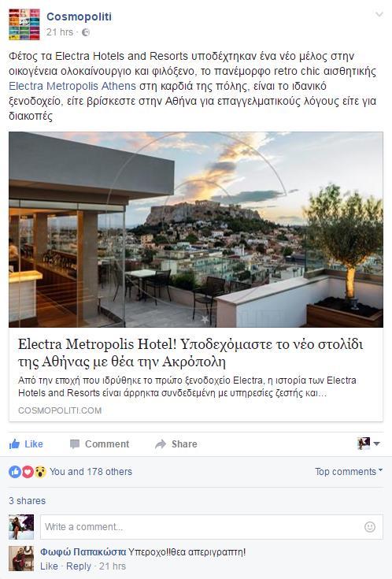Like the post with thumbs-up icon
Screen dimensions: 392x579
click(x=26, y=444)
